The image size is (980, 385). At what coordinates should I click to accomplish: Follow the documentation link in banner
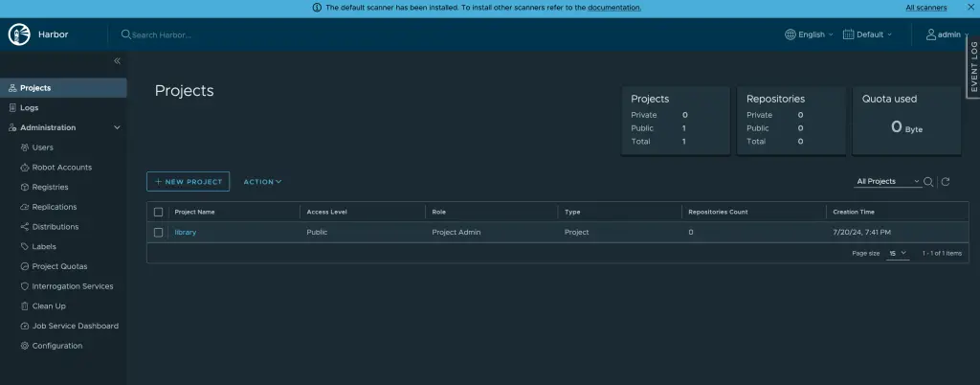click(x=614, y=8)
